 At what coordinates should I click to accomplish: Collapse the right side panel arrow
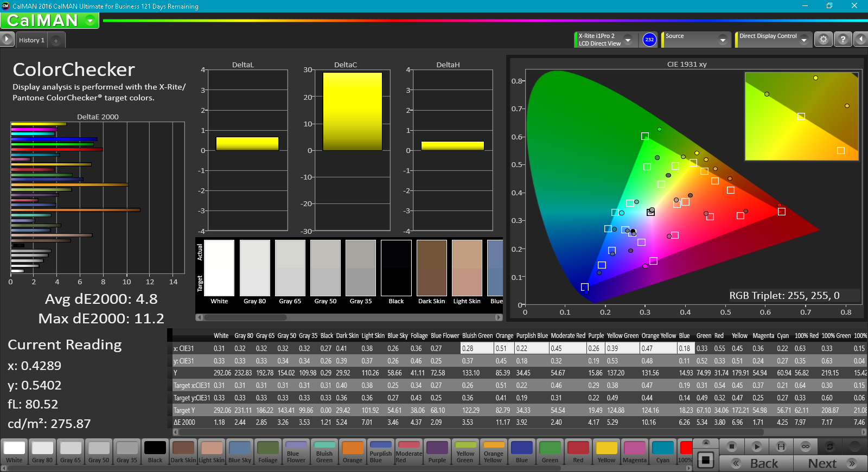[x=861, y=40]
